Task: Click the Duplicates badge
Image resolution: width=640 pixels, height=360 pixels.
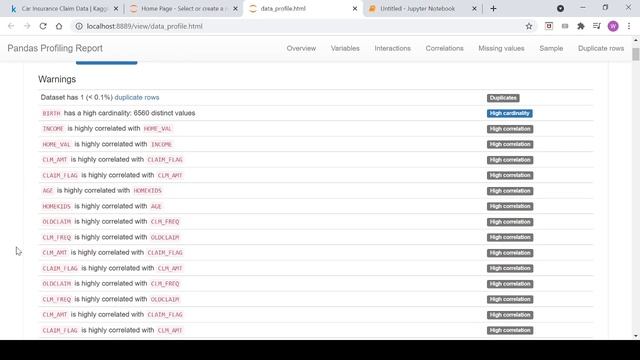Action: point(503,98)
